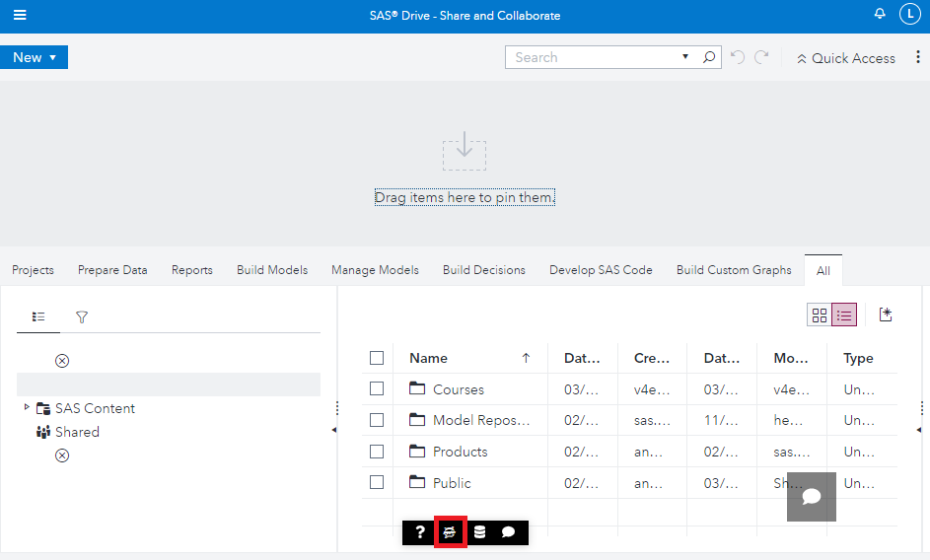Check the Courses folder checkbox

[377, 389]
